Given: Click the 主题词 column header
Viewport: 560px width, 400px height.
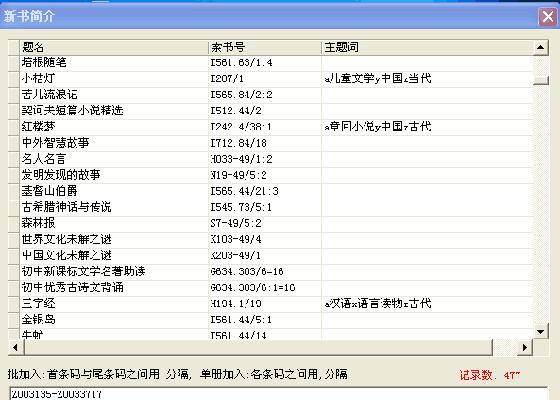Looking at the screenshot, I should point(427,47).
